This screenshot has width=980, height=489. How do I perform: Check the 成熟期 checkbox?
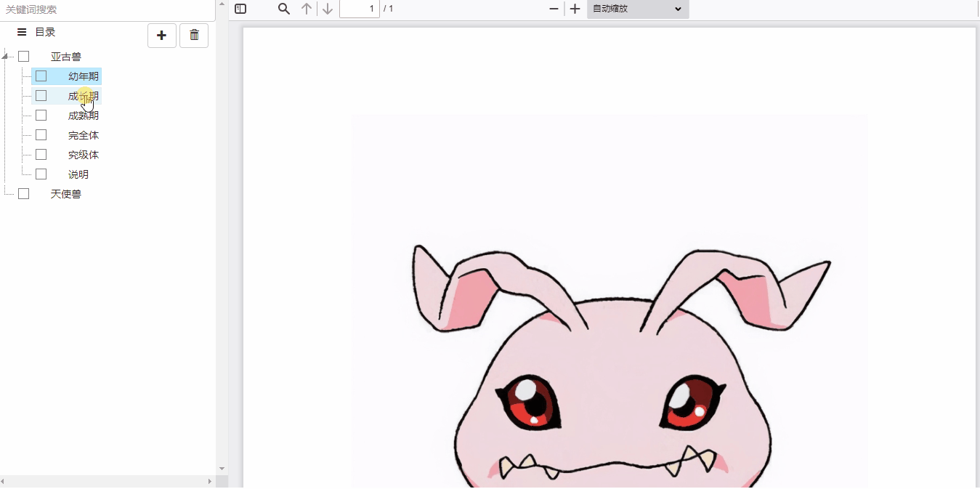point(41,116)
